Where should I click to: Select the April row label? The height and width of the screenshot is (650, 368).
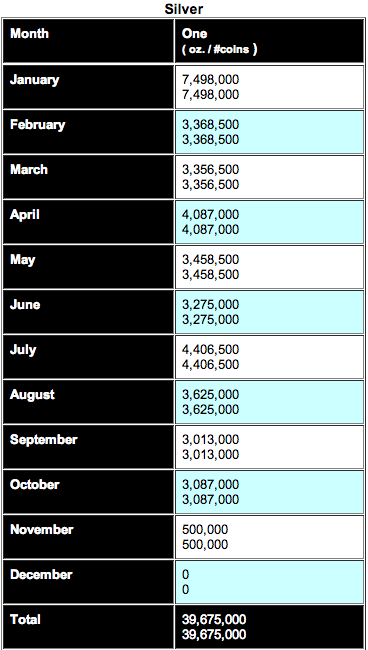[25, 215]
